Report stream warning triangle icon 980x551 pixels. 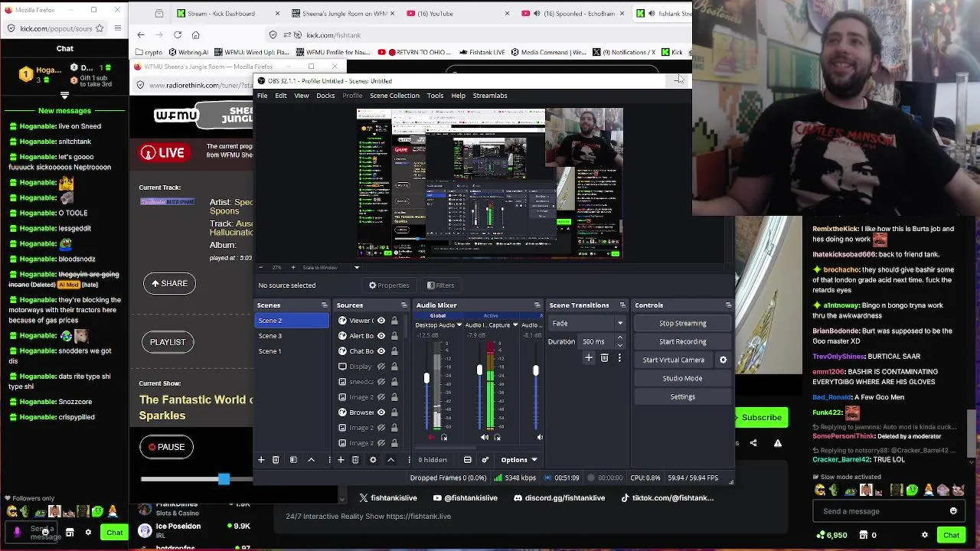click(778, 443)
